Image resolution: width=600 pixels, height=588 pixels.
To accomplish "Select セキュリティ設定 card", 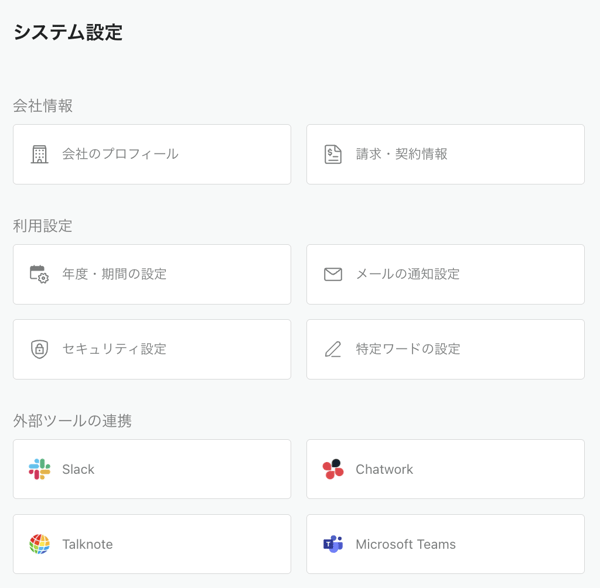I will [152, 349].
